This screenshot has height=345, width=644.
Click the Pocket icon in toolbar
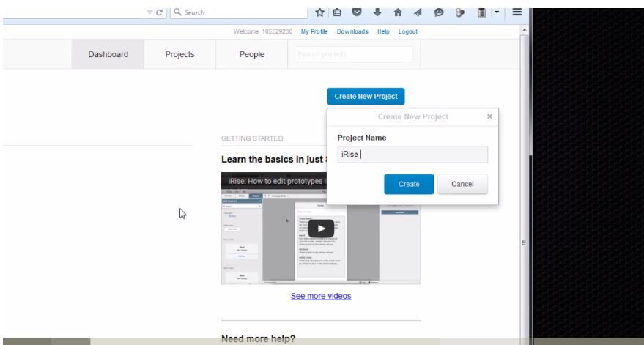(x=357, y=12)
